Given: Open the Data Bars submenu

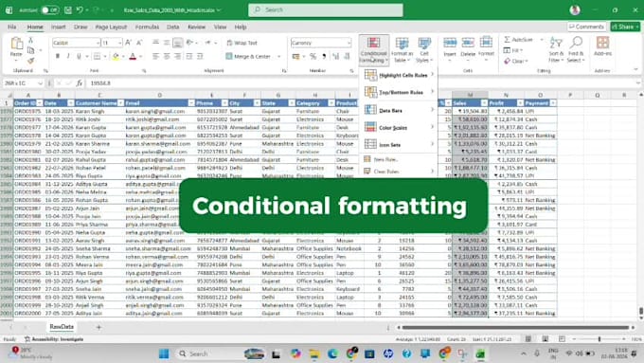Looking at the screenshot, I should click(x=399, y=110).
